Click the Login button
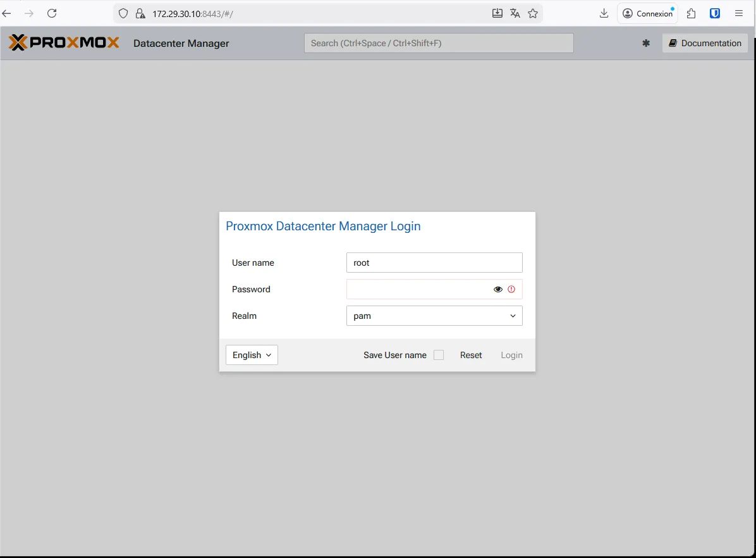The width and height of the screenshot is (756, 558). click(511, 355)
